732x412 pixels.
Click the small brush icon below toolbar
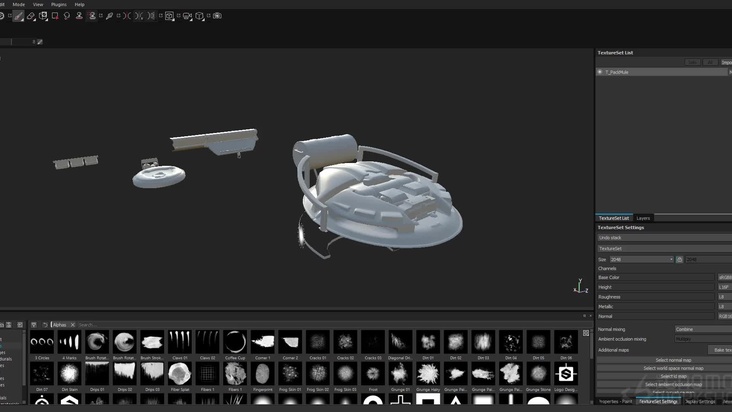(x=40, y=42)
